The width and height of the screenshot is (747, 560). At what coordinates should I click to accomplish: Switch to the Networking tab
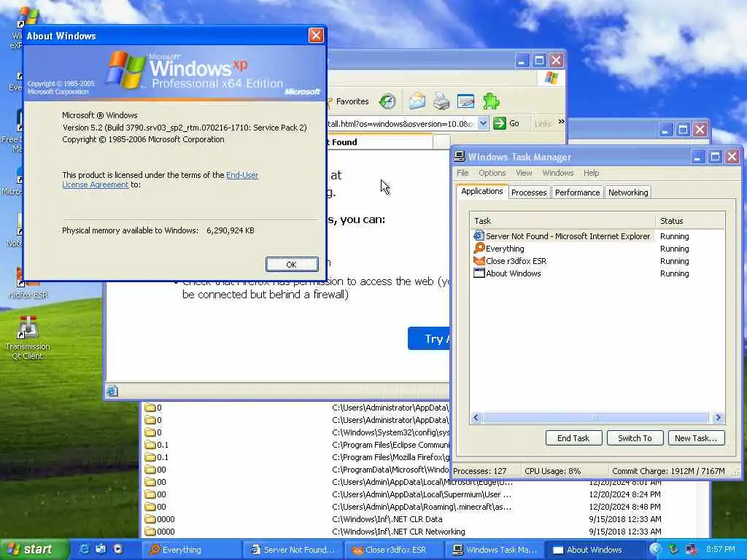628,192
